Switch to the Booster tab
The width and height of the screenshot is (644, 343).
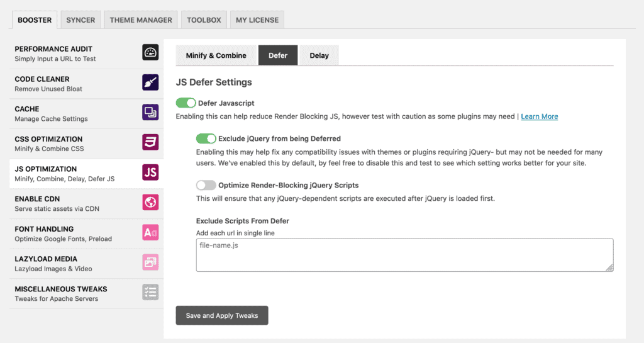point(35,20)
